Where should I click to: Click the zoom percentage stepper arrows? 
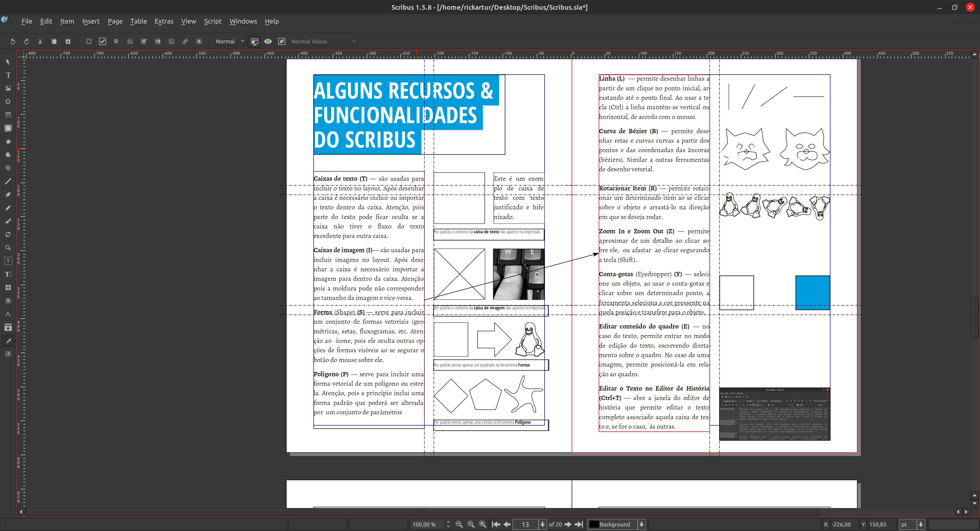pos(448,524)
